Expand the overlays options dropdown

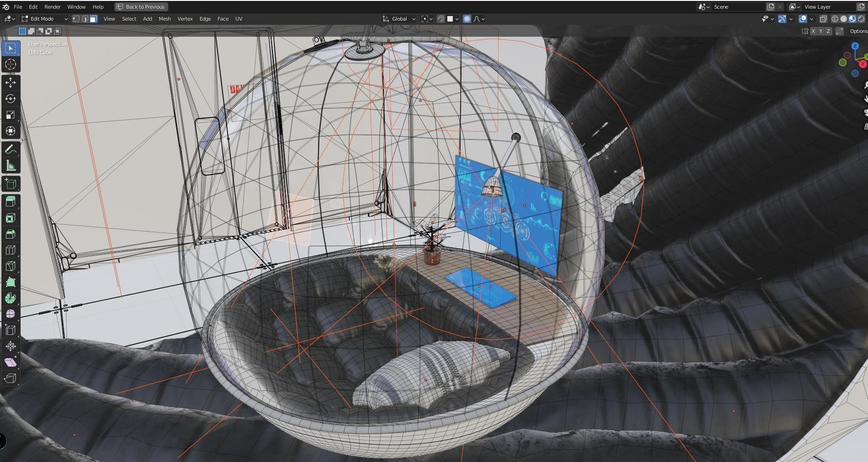pyautogui.click(x=811, y=19)
